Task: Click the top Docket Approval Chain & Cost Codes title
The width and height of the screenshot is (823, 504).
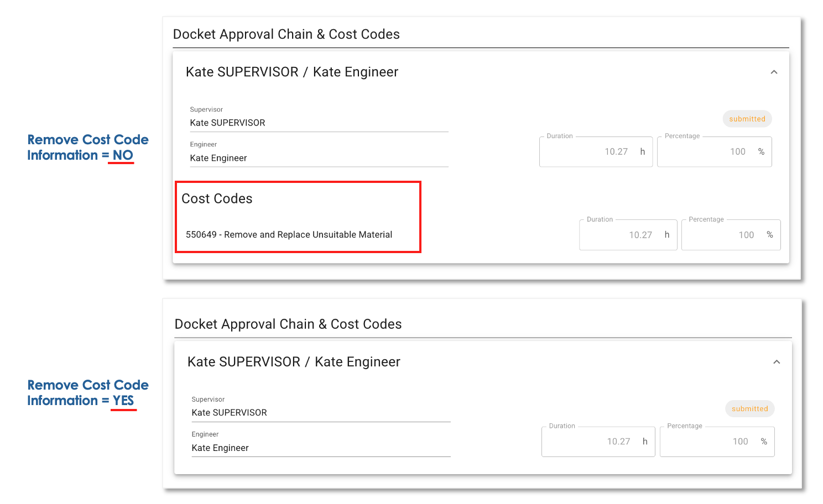Action: 287,34
